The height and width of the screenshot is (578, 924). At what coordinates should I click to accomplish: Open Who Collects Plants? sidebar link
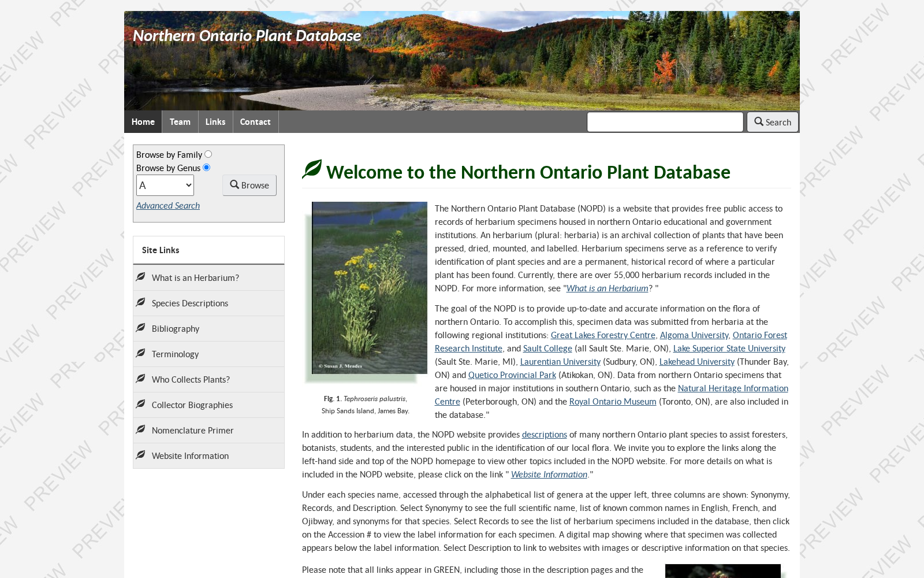click(x=208, y=380)
